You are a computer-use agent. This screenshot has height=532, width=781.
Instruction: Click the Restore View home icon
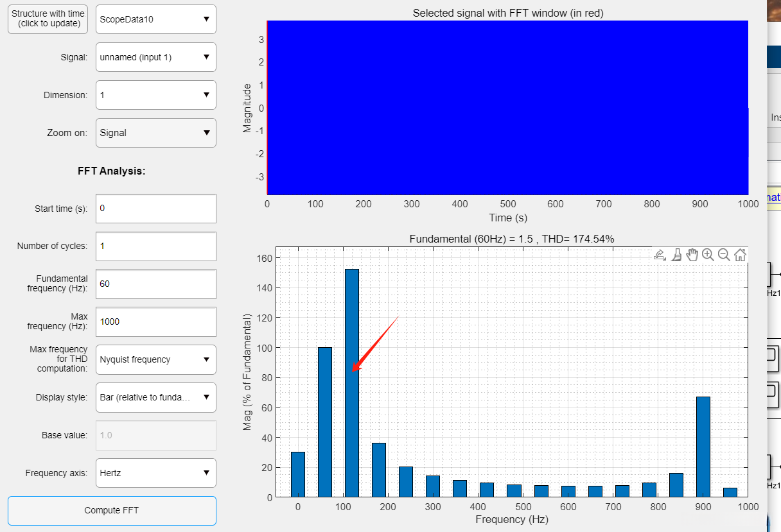pyautogui.click(x=740, y=255)
